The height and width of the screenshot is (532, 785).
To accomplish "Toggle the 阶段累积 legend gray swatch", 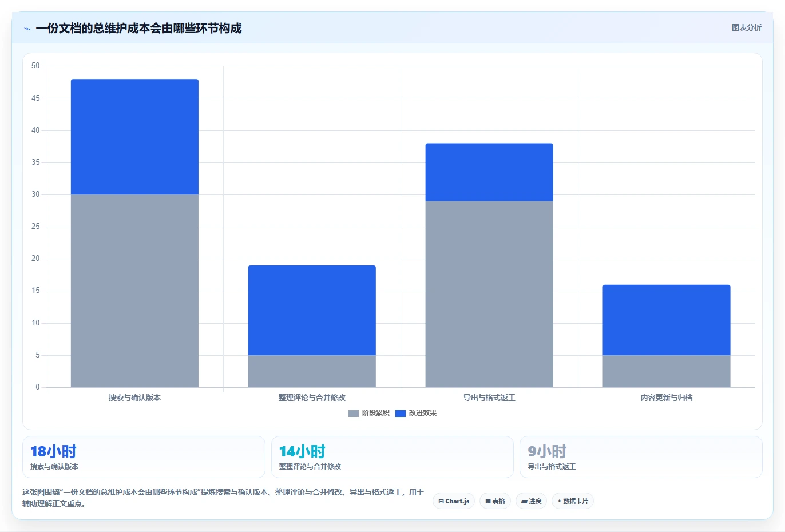I will pyautogui.click(x=354, y=413).
